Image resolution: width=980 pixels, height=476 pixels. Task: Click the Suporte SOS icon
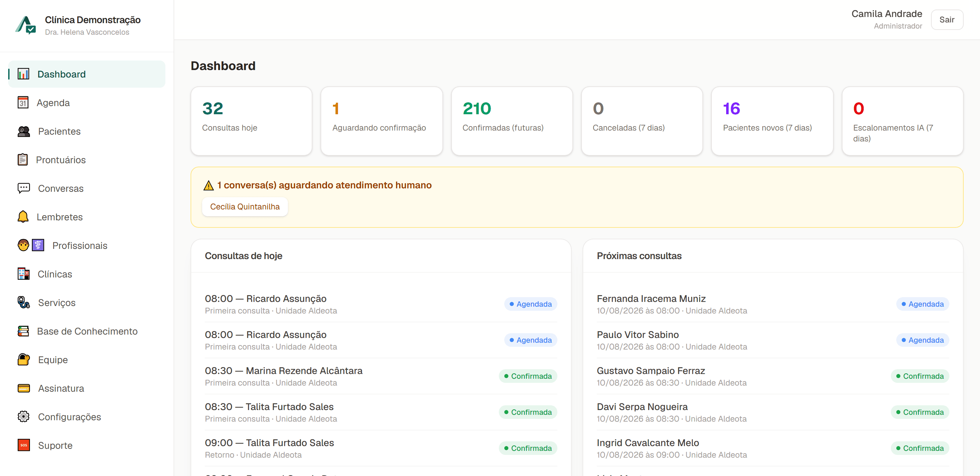(23, 445)
